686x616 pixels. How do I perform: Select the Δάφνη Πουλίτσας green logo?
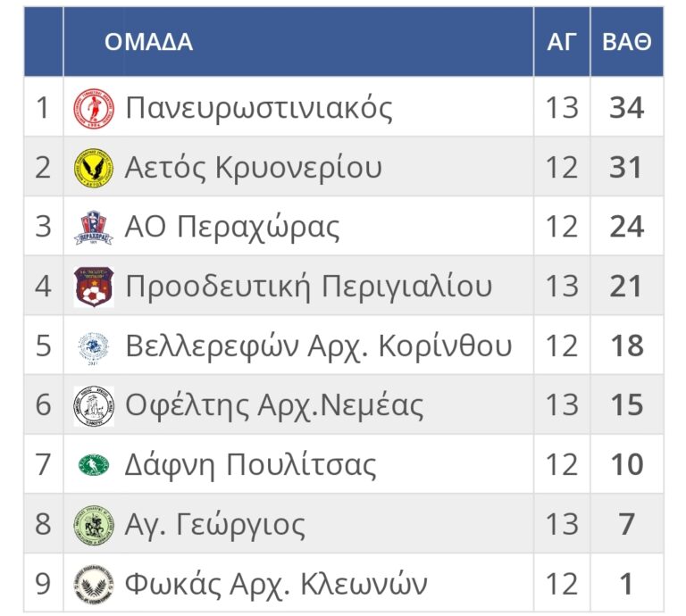94,465
